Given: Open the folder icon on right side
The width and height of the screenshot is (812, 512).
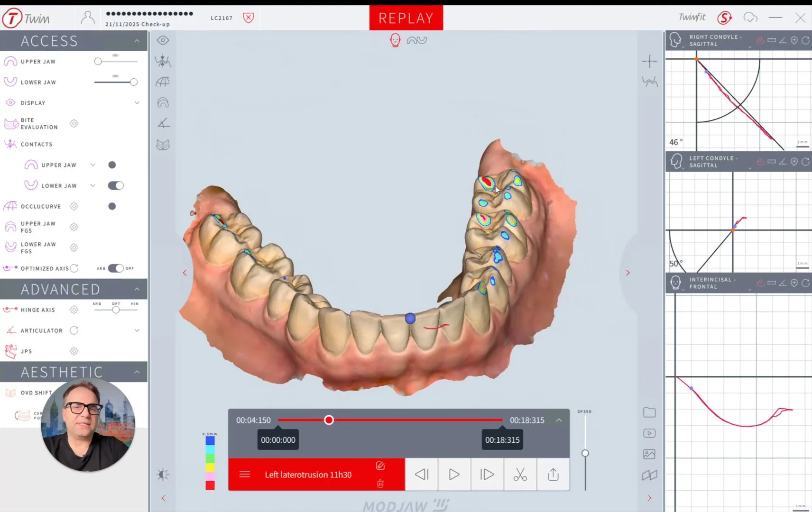Looking at the screenshot, I should point(649,412).
